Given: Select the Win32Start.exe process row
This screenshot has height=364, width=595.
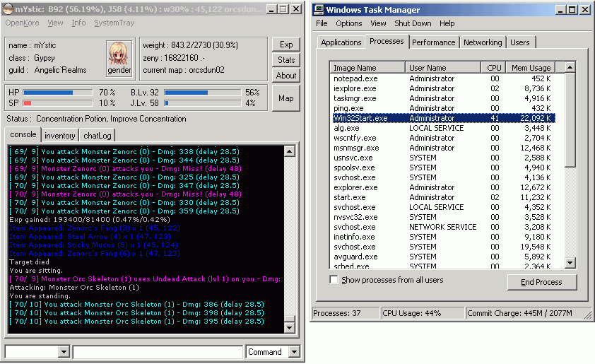Looking at the screenshot, I should click(444, 118).
